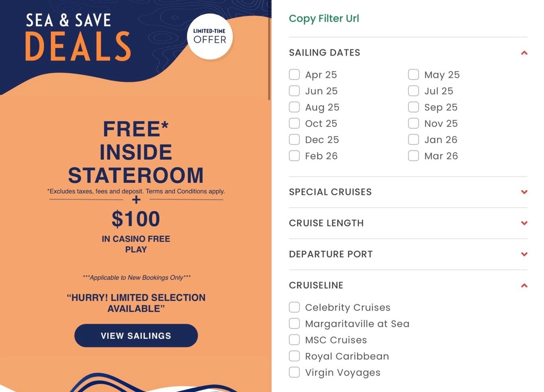Expand the Cruise Length filter

(524, 223)
